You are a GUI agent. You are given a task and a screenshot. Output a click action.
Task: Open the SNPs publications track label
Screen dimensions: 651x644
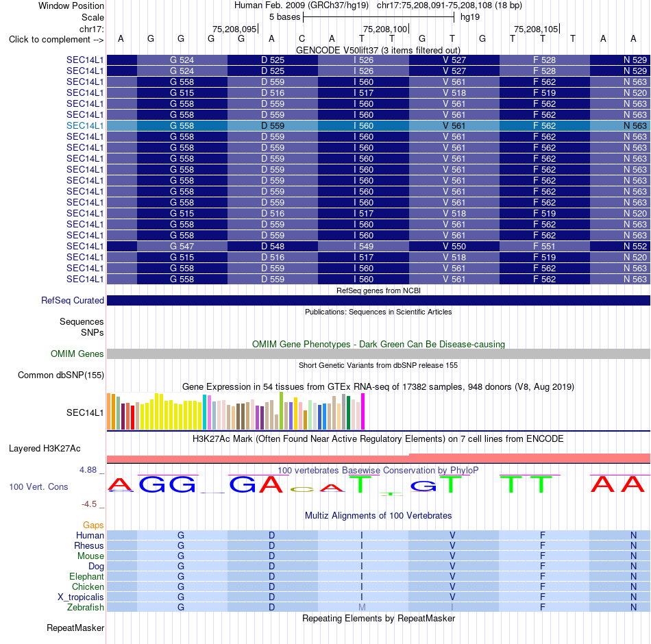[x=93, y=332]
